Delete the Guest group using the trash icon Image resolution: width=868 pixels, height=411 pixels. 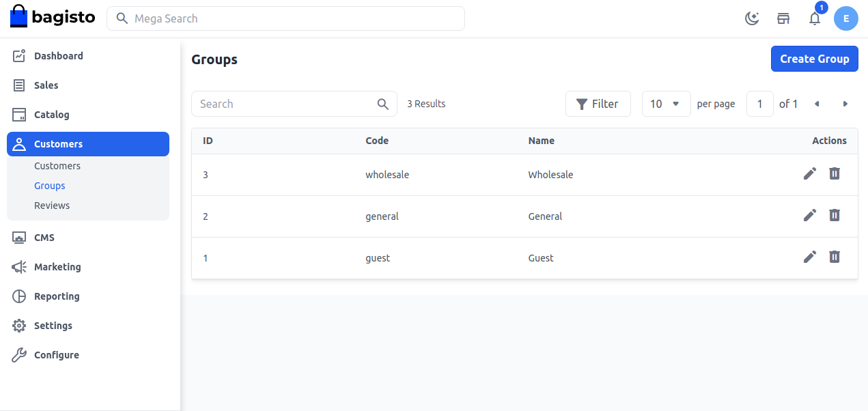[834, 257]
